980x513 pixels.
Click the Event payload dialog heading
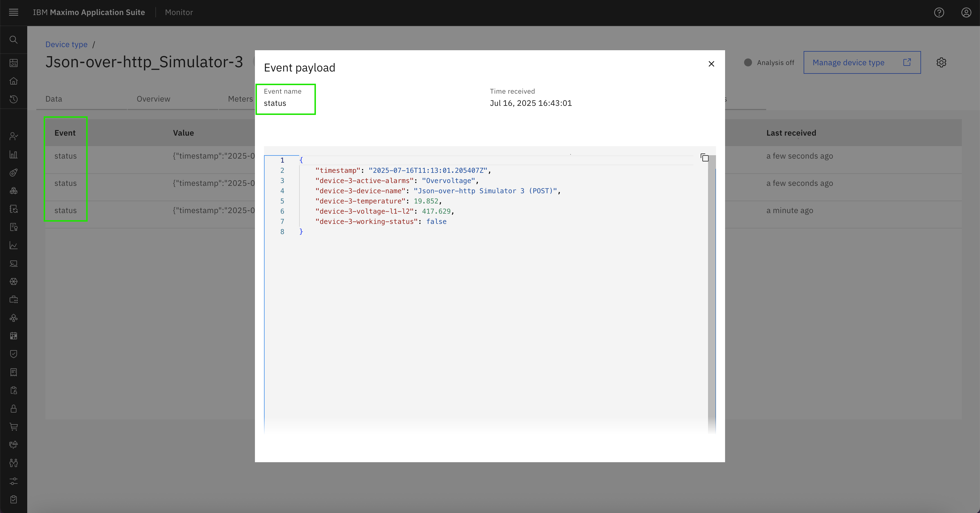click(x=299, y=67)
